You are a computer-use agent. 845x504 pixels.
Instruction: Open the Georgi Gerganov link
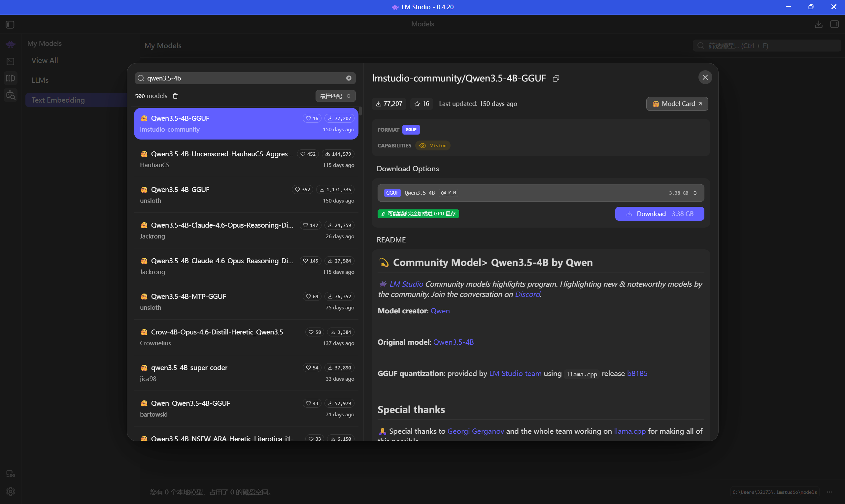click(x=476, y=431)
